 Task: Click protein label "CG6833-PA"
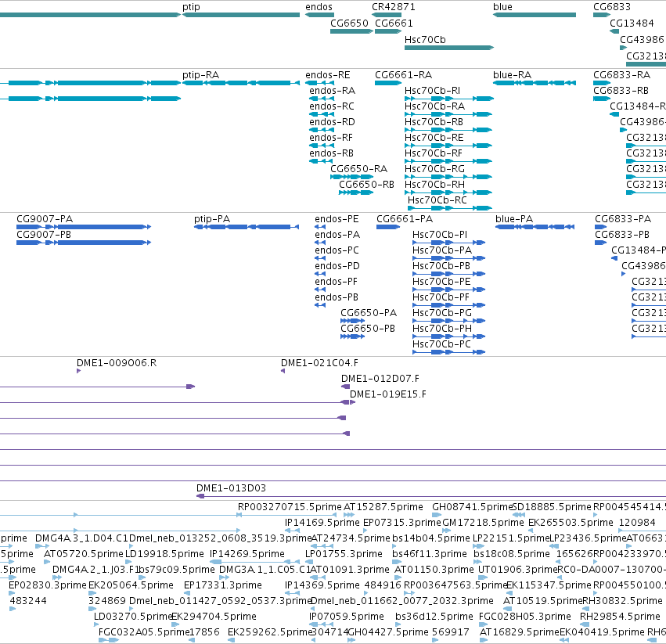pos(623,219)
